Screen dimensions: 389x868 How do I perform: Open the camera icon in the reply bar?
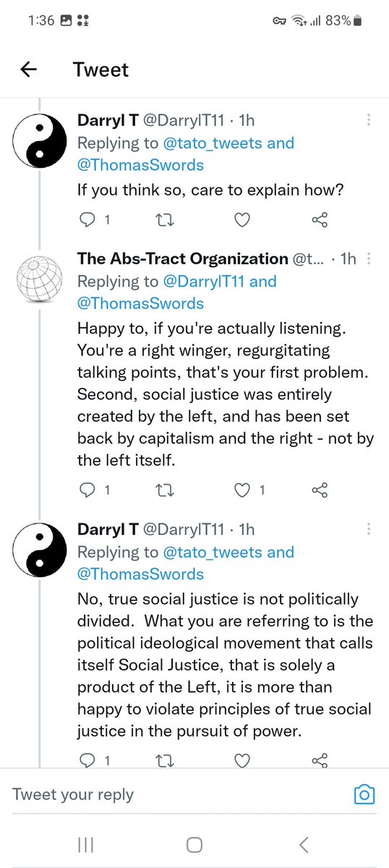(364, 794)
